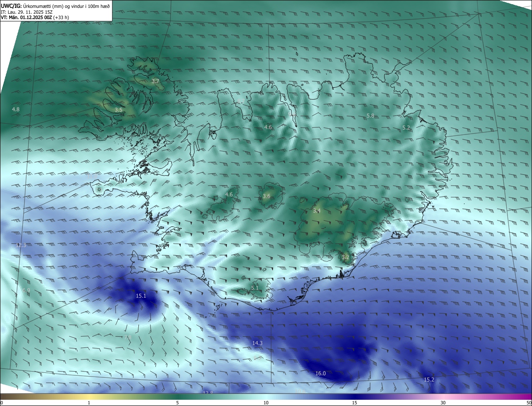Select the 4.8 value label on the map

16,109
